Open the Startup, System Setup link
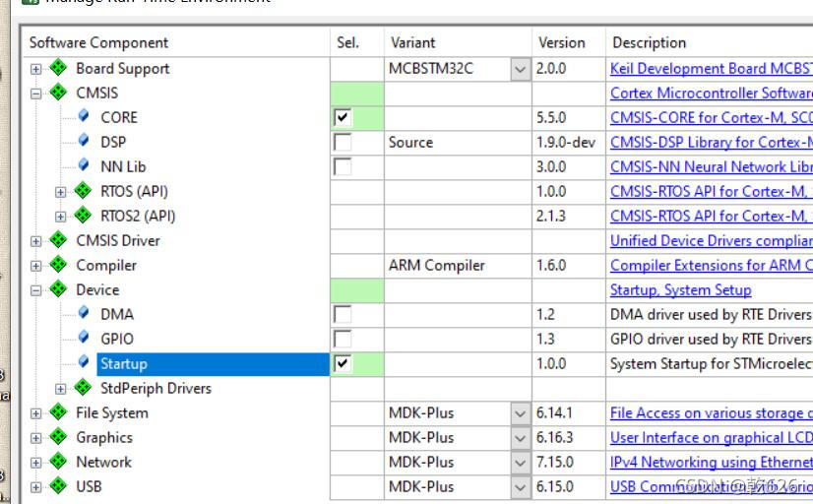This screenshot has height=504, width=813. point(680,290)
